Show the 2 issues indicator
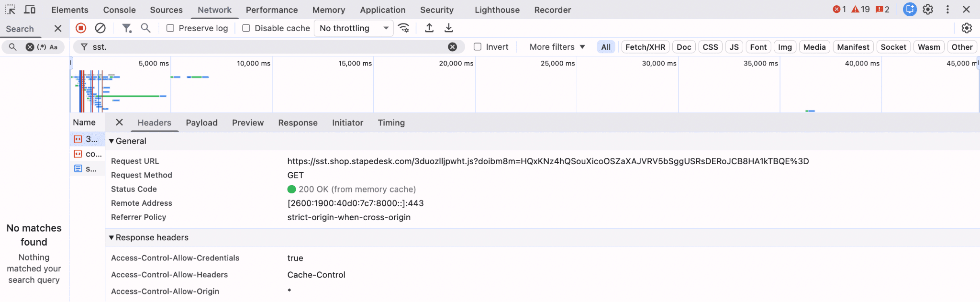 point(882,10)
